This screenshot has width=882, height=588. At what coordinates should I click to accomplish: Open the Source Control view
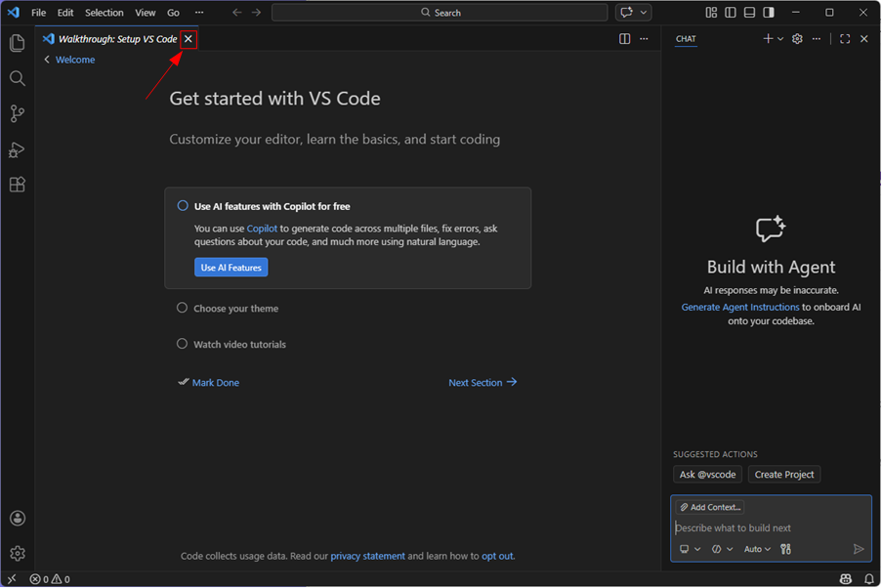[17, 114]
